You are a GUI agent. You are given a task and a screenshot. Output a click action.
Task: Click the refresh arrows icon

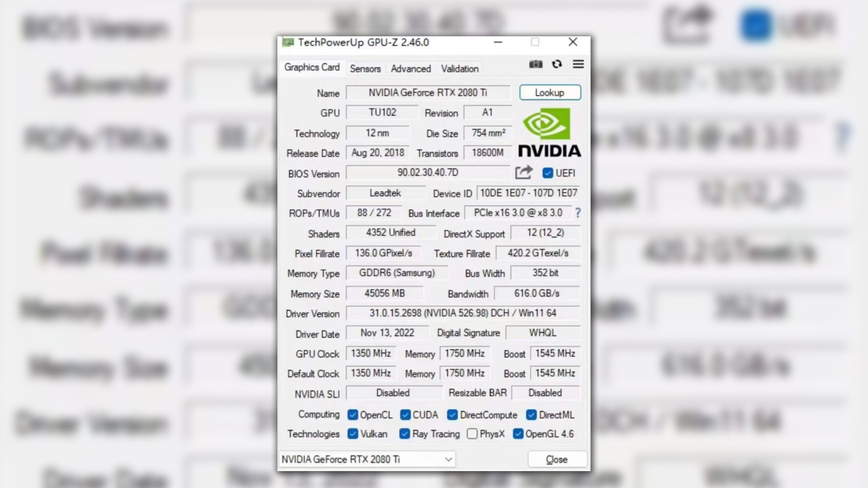[557, 64]
